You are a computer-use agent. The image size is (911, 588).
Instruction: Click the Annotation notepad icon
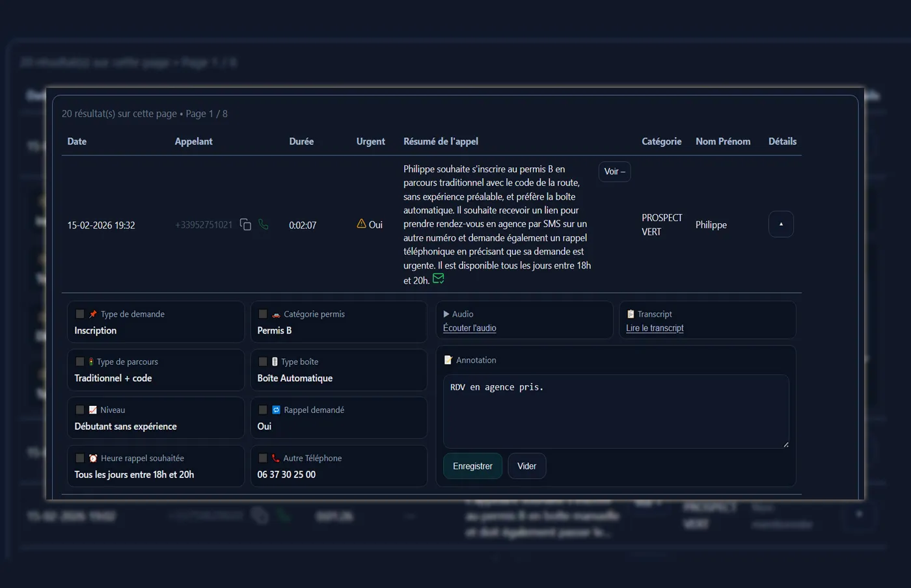click(448, 360)
